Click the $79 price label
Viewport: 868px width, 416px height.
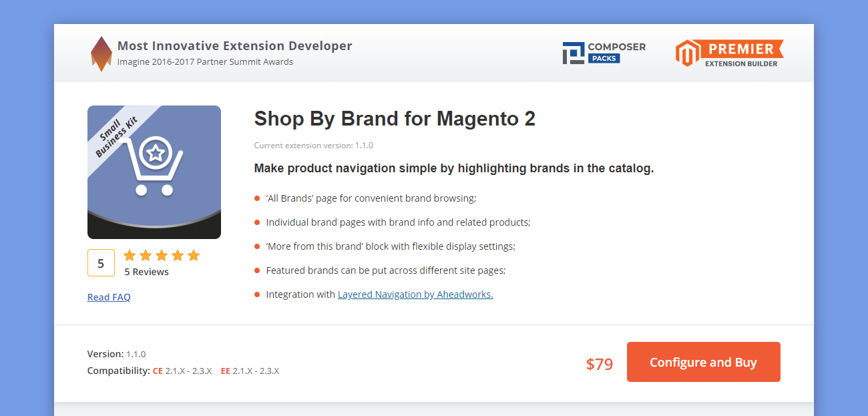tap(599, 364)
